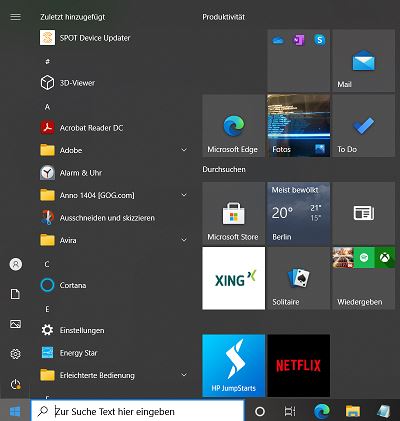Open Acrobat Reader DC from the app list
The height and width of the screenshot is (421, 400).
113,128
